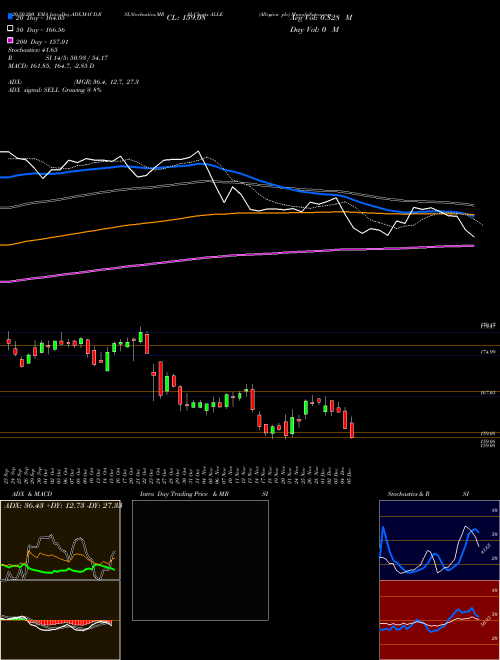Select the '20 Day = 164.03' legend text
500x660 pixels.
(x=40, y=18)
